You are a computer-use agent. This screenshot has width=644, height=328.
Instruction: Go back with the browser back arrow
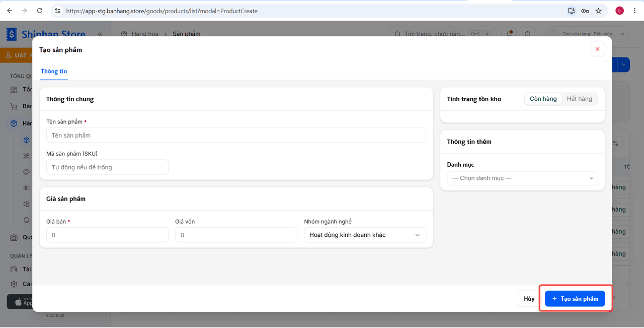[10, 11]
